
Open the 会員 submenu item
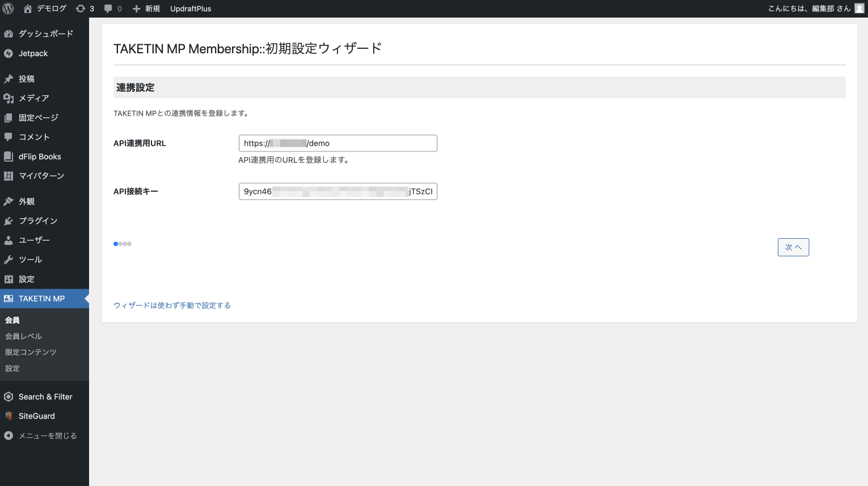click(12, 320)
